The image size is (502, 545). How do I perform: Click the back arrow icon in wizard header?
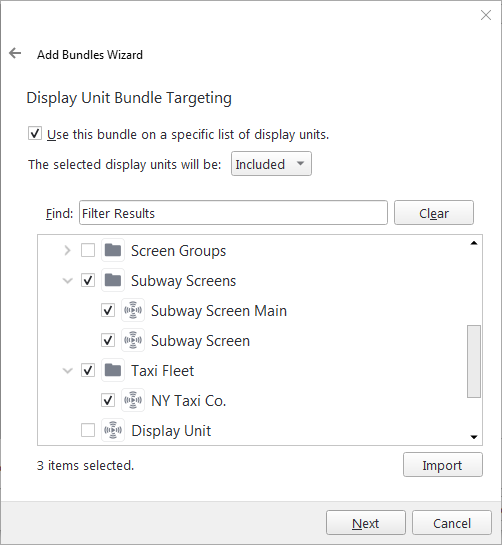pyautogui.click(x=15, y=54)
